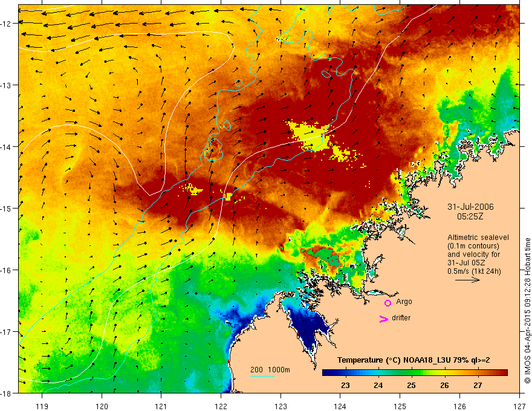Click the '23' color bar tick label
This screenshot has height=411, width=532.
pos(345,385)
